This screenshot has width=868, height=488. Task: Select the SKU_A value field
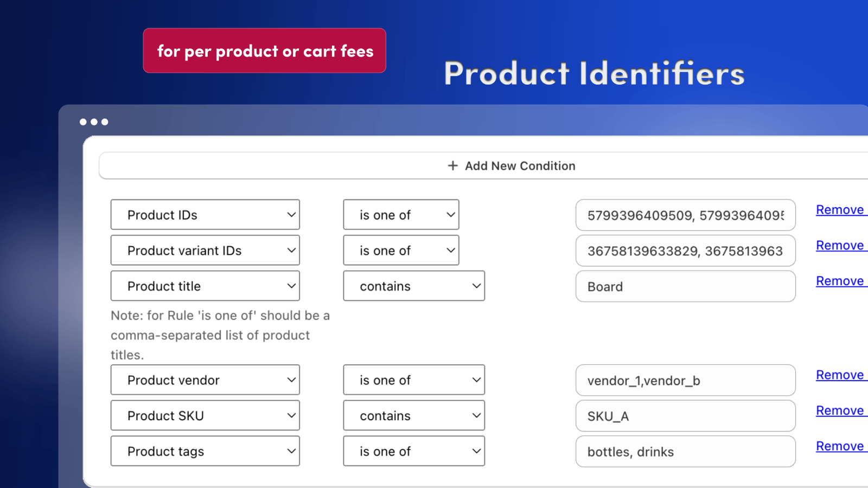(x=685, y=415)
